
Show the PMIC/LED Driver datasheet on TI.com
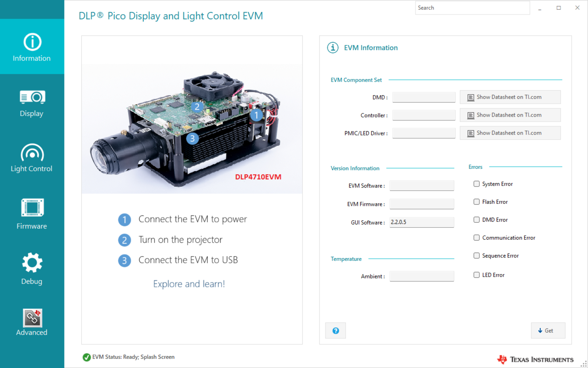(510, 133)
